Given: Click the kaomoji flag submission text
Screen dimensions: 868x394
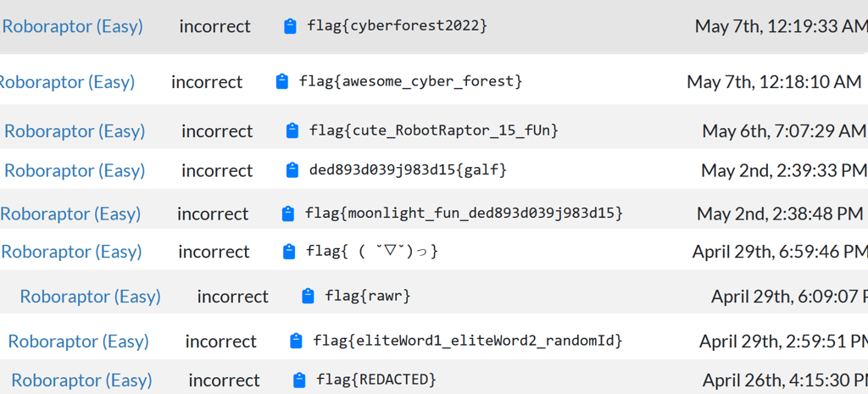Looking at the screenshot, I should pyautogui.click(x=371, y=252).
